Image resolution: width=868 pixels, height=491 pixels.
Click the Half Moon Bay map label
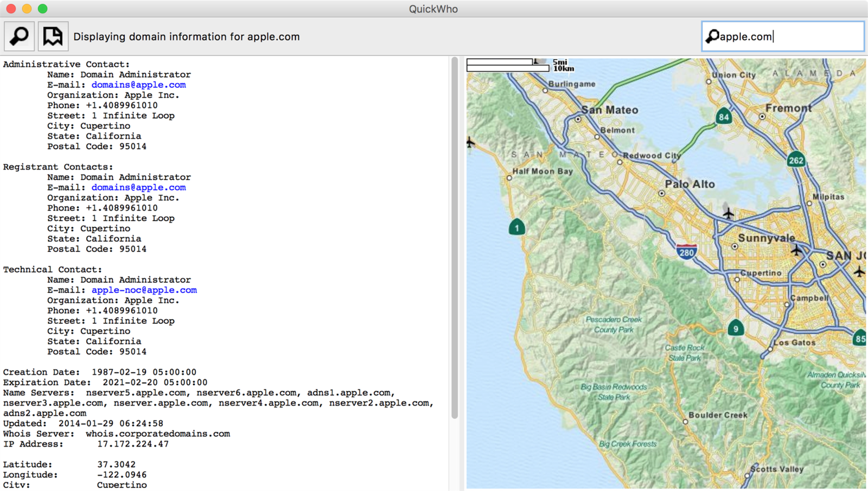542,171
